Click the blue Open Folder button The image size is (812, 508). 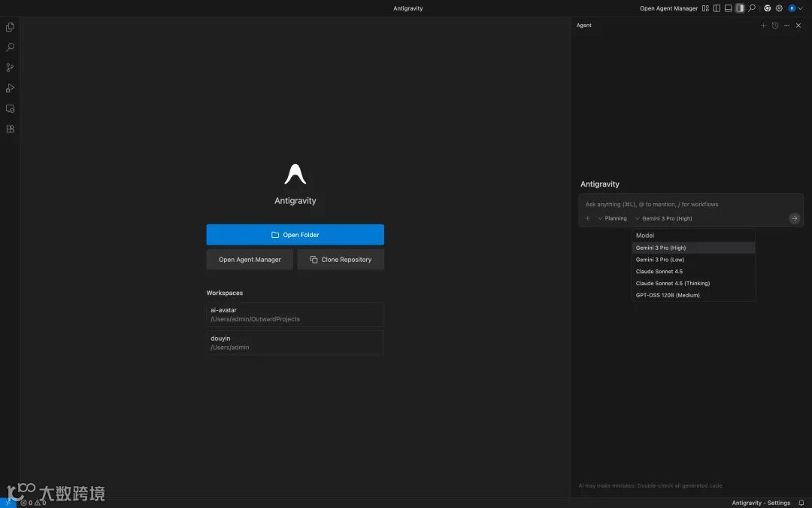(x=295, y=235)
